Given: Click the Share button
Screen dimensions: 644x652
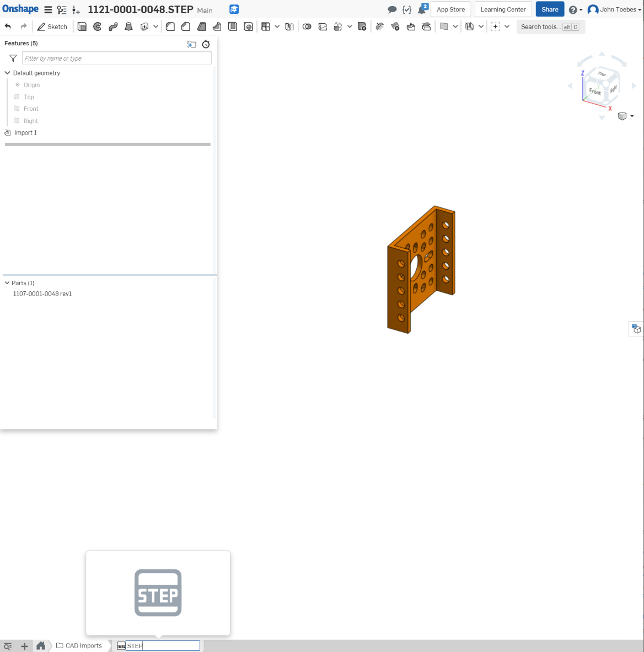Looking at the screenshot, I should click(550, 9).
